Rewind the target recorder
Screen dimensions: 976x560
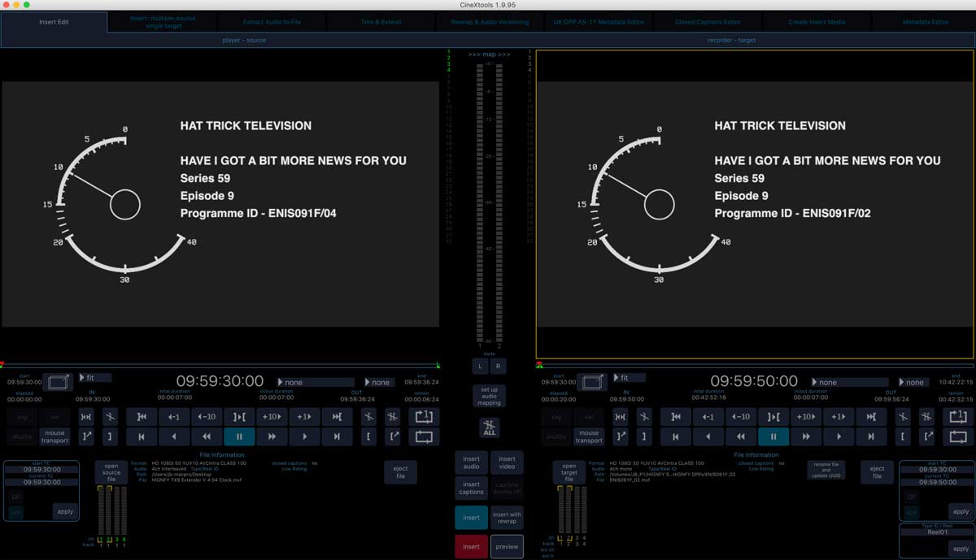(x=740, y=436)
